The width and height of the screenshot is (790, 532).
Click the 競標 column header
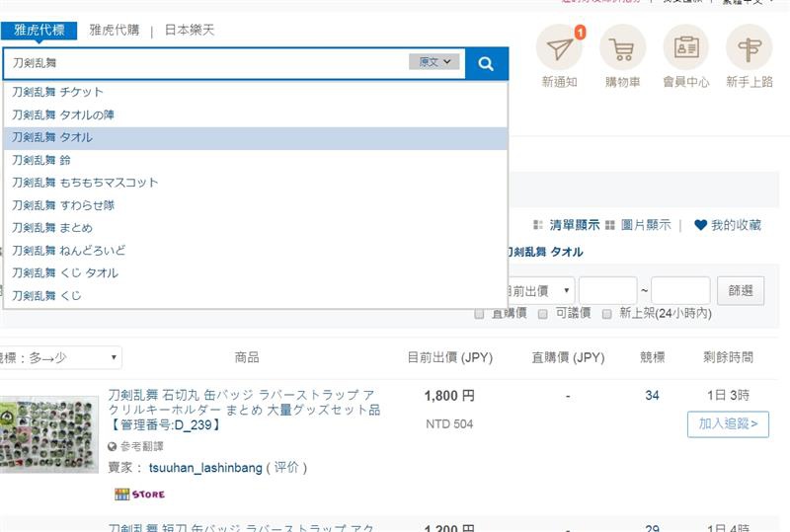652,357
